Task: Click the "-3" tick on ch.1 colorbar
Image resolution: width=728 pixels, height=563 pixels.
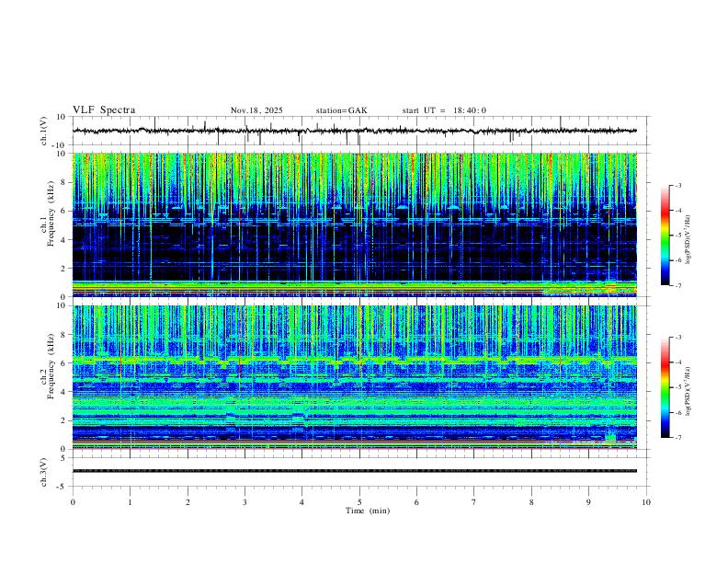Action: [677, 185]
